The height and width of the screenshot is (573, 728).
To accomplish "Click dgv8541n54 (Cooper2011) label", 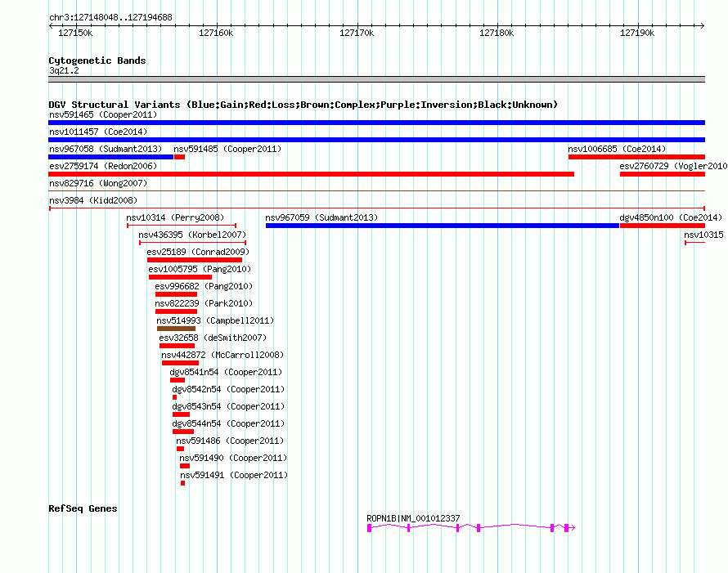I will (x=226, y=372).
